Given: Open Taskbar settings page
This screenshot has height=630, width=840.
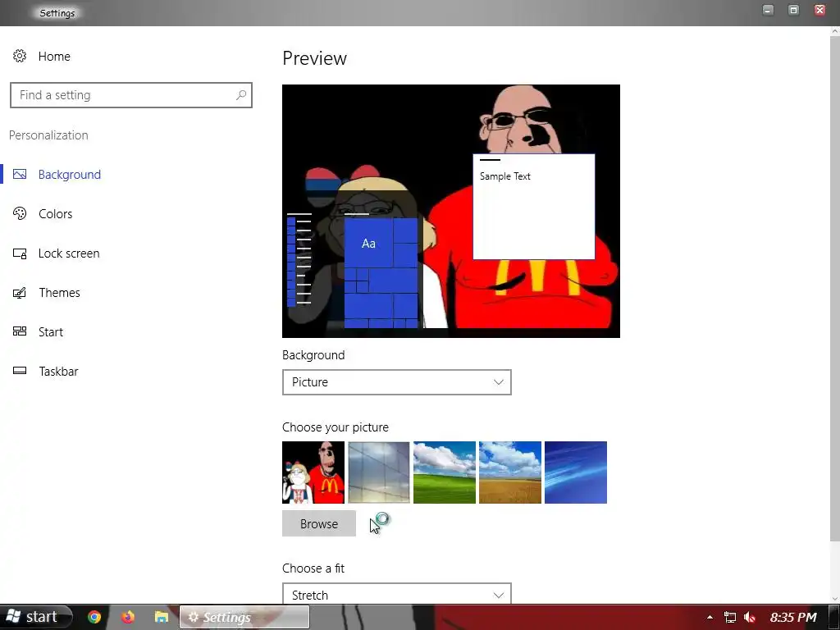Looking at the screenshot, I should (x=58, y=372).
